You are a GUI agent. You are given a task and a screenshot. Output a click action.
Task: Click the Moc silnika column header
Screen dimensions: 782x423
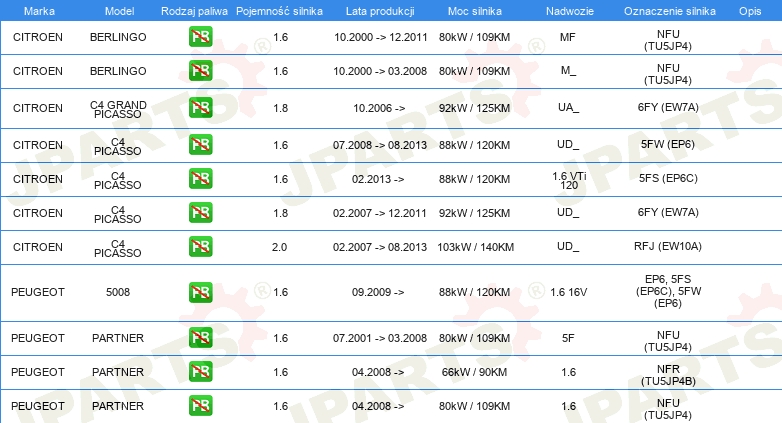click(474, 11)
